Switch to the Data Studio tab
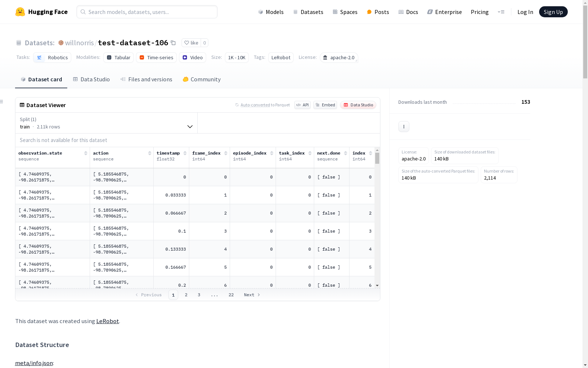The height and width of the screenshot is (368, 588). click(x=92, y=79)
